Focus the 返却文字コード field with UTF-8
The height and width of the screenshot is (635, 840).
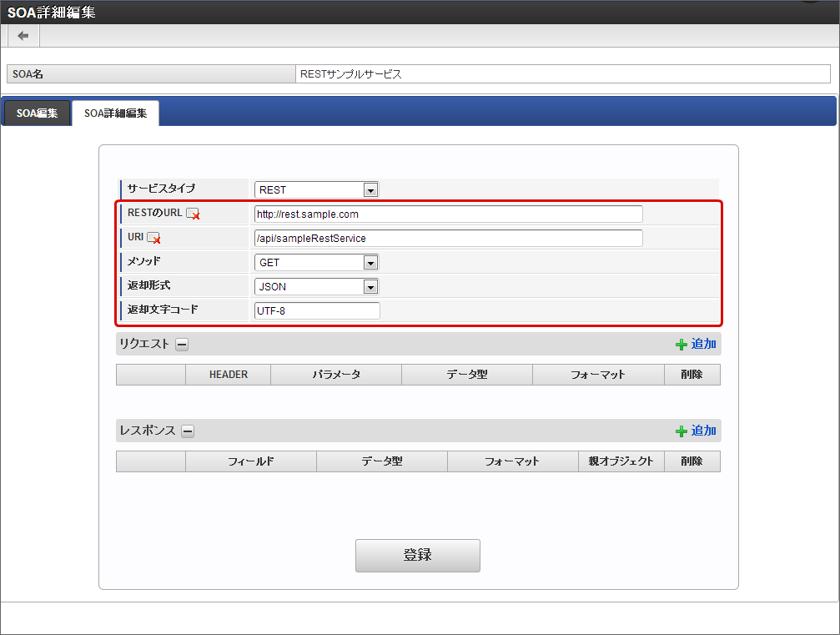317,310
